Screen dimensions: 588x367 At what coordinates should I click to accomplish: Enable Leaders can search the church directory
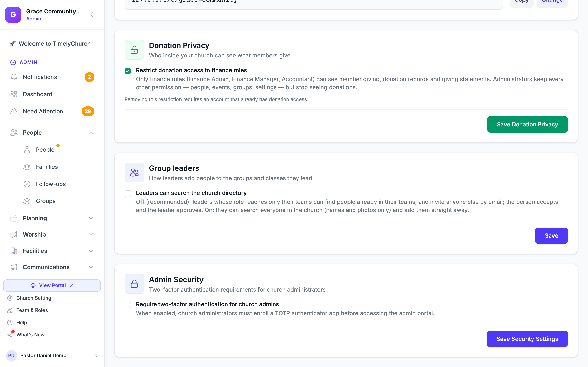[x=128, y=194]
